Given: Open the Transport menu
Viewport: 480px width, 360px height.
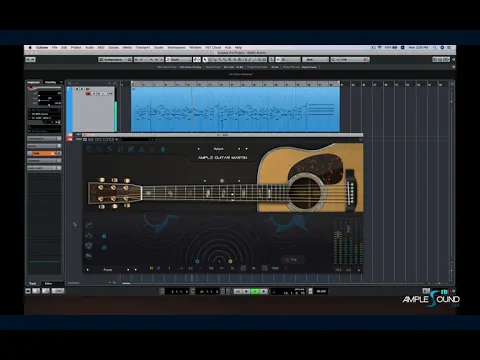Looking at the screenshot, I should point(143,48).
